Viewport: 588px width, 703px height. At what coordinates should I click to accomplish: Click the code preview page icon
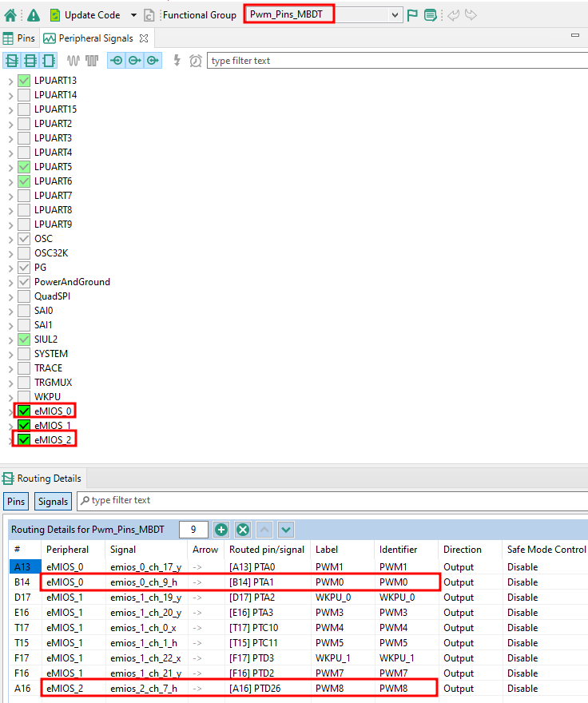[x=149, y=15]
